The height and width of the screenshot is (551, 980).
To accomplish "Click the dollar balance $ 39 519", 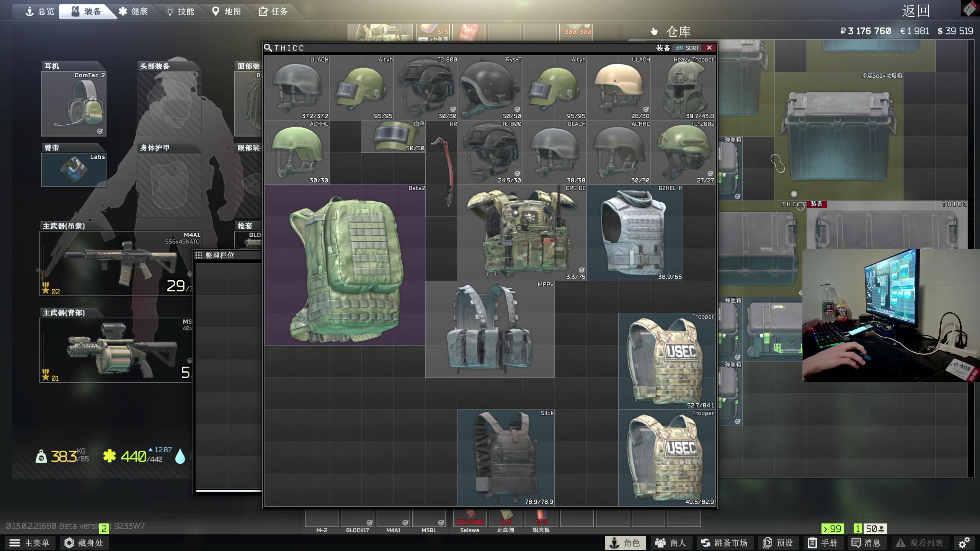I will (x=955, y=31).
